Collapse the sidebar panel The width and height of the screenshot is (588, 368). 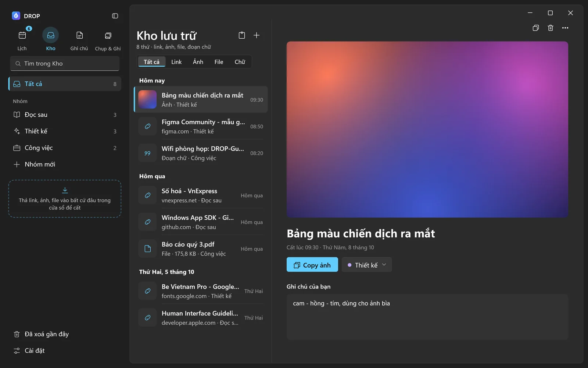click(115, 16)
